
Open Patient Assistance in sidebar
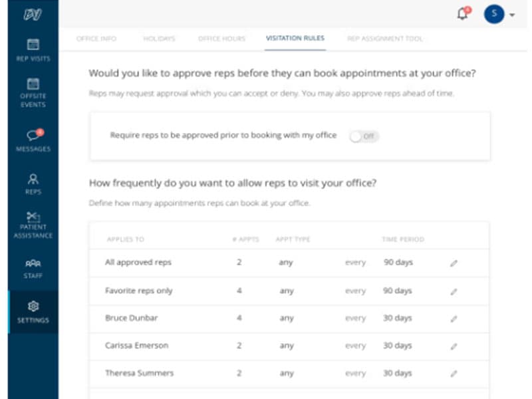coord(33,217)
